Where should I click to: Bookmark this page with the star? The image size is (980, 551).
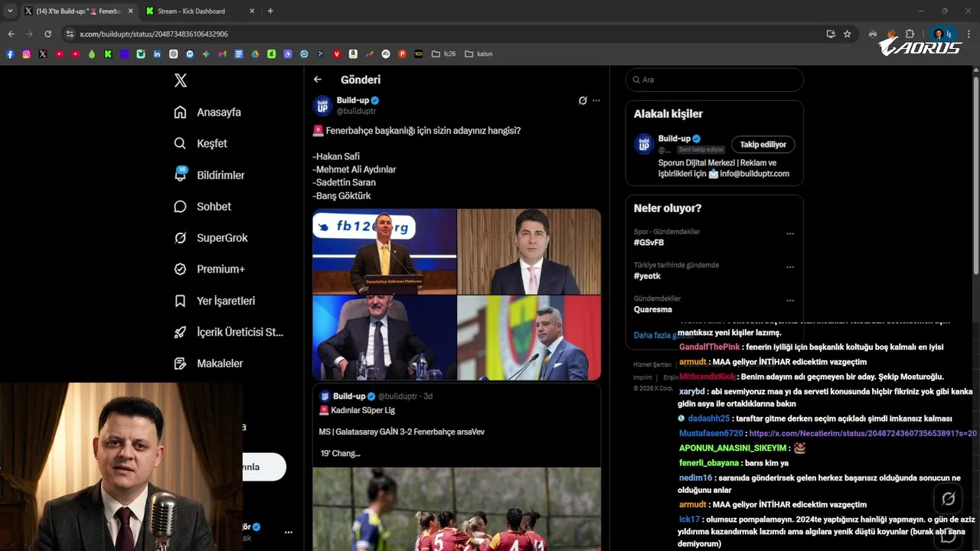click(x=847, y=34)
